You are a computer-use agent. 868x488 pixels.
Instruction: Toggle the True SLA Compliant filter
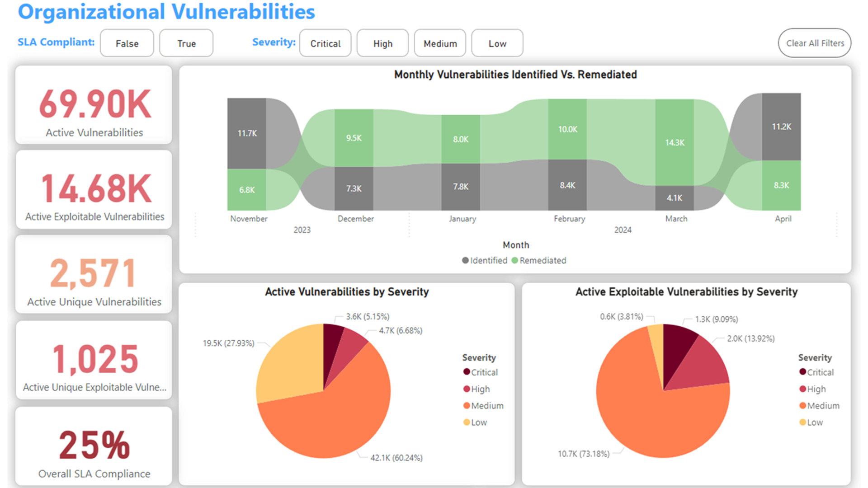186,43
